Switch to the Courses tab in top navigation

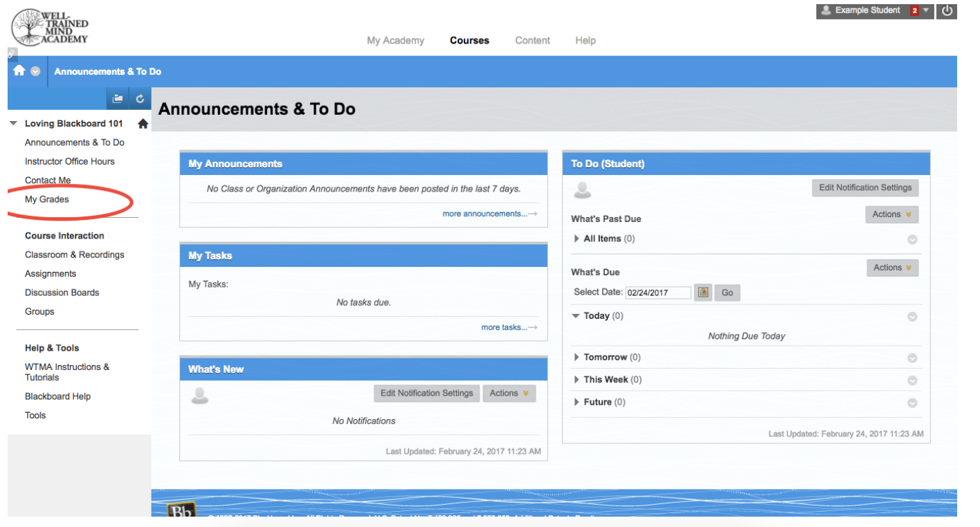coord(469,40)
